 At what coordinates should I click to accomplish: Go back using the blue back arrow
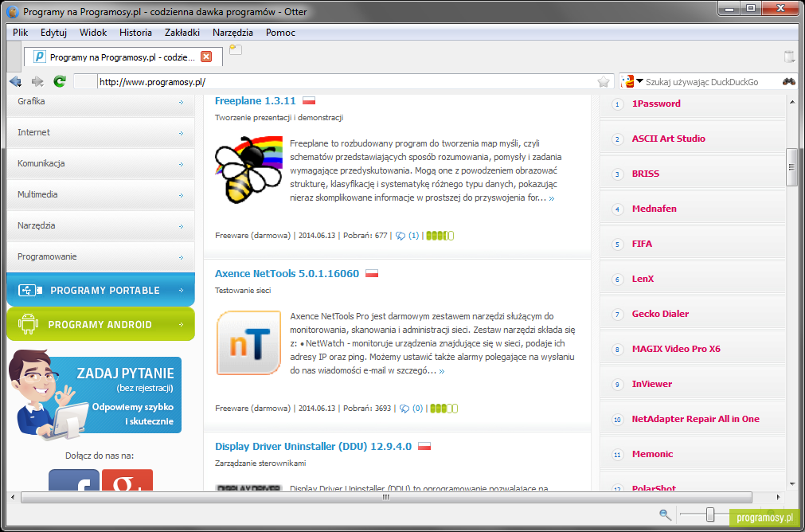[15, 82]
